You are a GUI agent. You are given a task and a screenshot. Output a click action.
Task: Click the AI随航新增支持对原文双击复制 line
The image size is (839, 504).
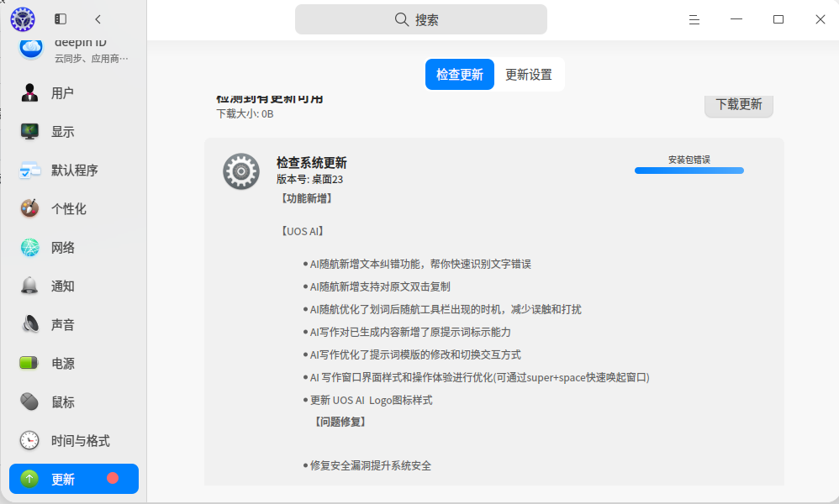pos(380,287)
